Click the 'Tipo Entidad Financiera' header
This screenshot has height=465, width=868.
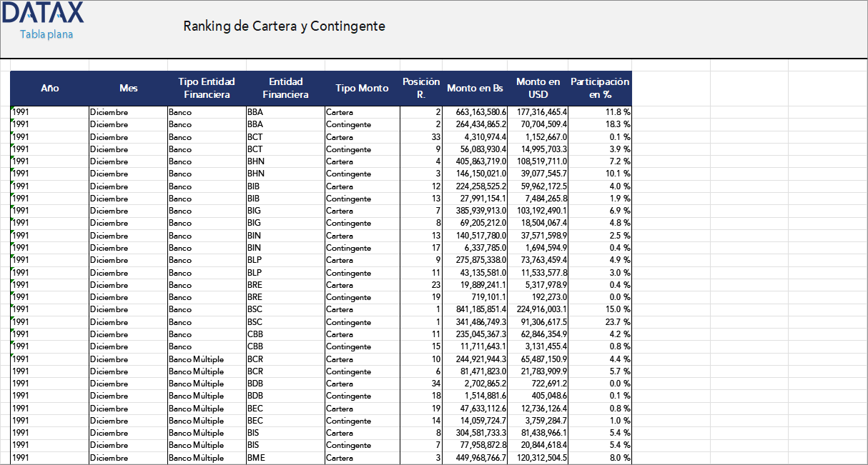205,88
